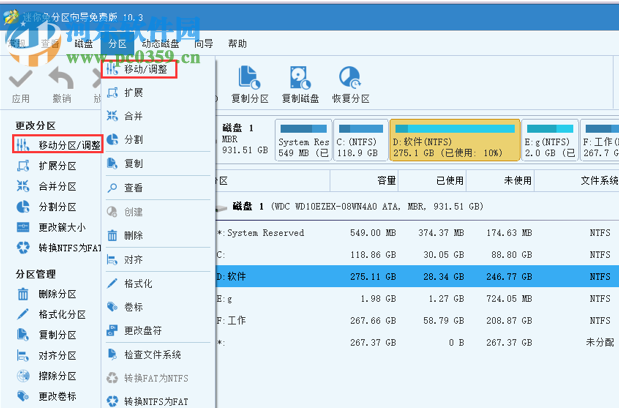Select D:软件 (NTFS) block in disk map
The height and width of the screenshot is (408, 619).
pos(455,140)
